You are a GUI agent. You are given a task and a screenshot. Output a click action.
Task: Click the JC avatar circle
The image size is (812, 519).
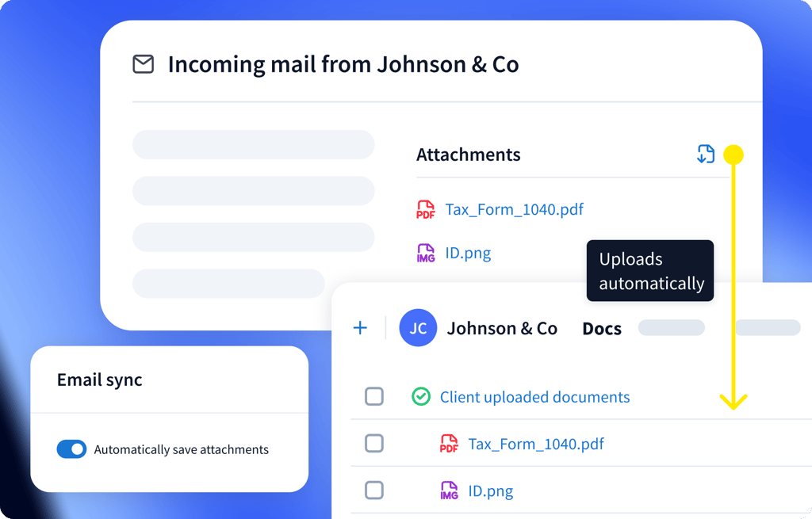pyautogui.click(x=418, y=328)
